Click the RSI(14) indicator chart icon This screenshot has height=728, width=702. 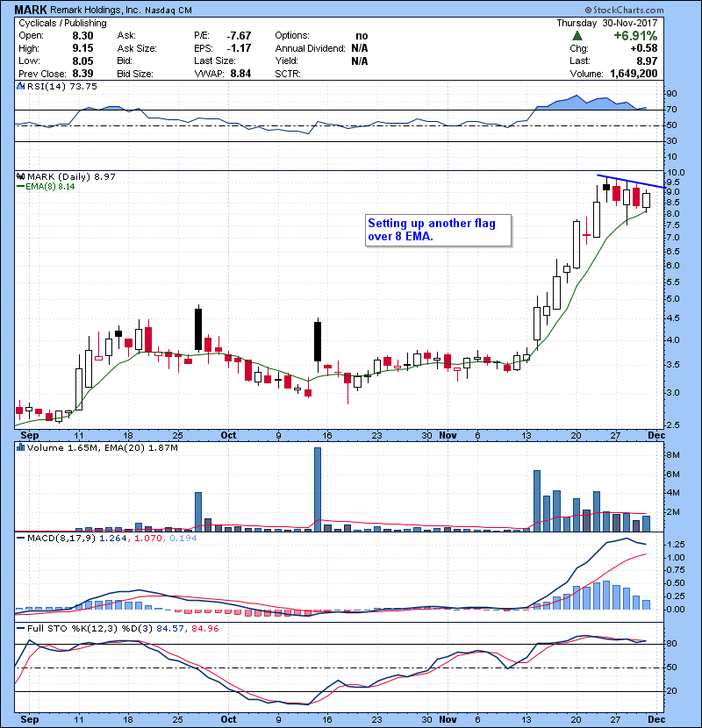point(20,86)
